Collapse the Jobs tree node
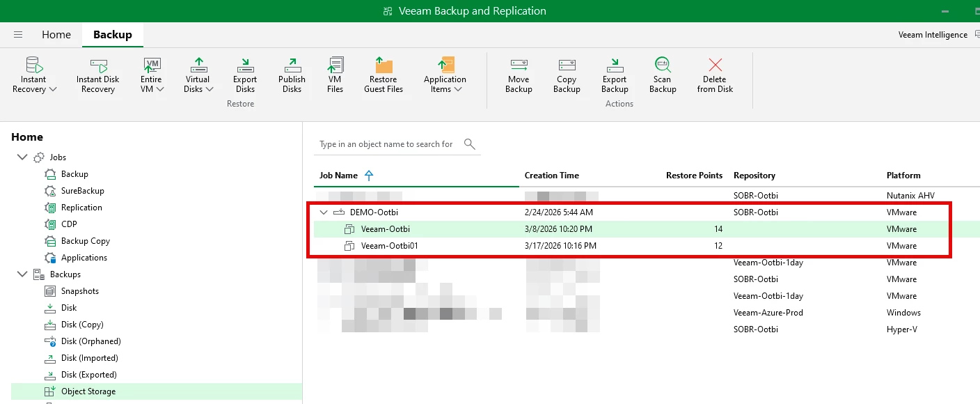The height and width of the screenshot is (404, 980). pos(22,157)
